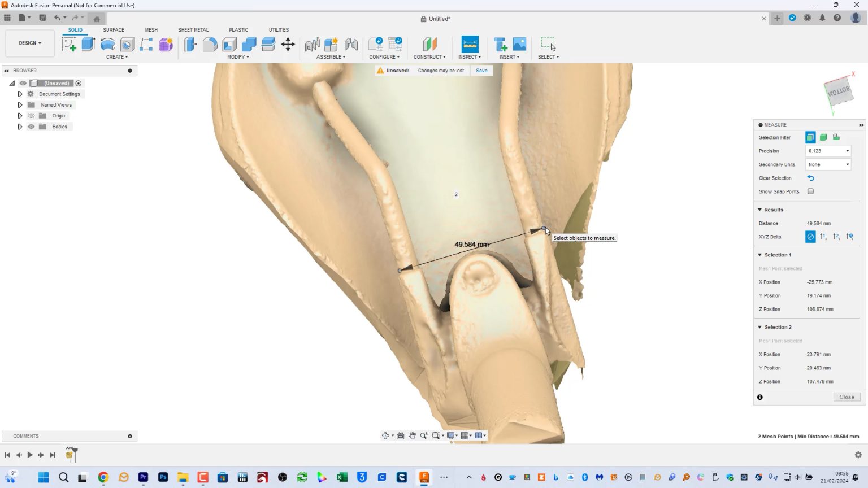Toggle visibility of the Bodies folder
This screenshot has height=488, width=868.
(31, 127)
